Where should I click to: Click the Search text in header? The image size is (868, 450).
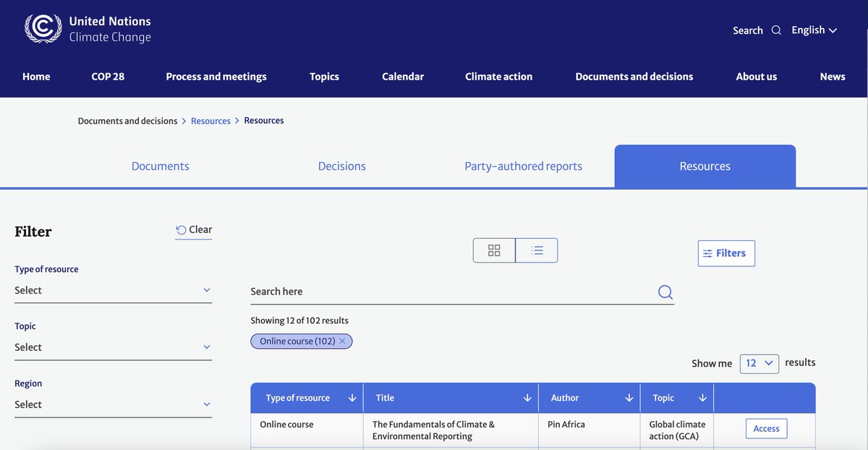tap(748, 30)
